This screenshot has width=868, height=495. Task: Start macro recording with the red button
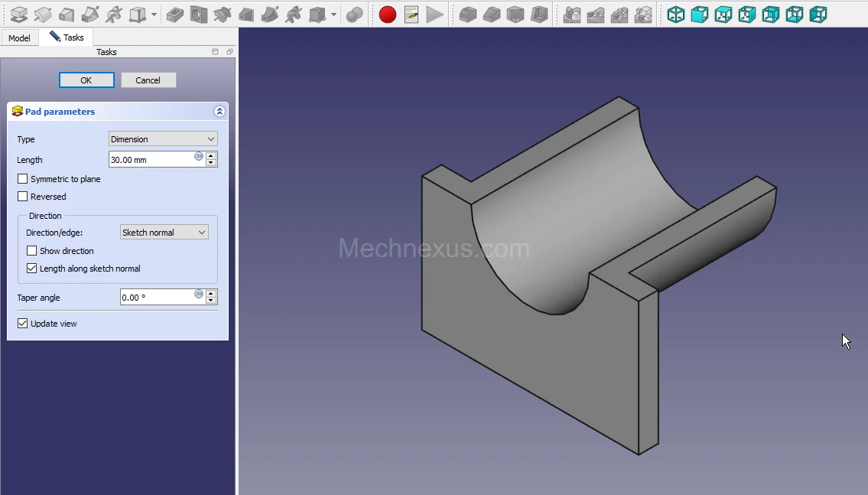pyautogui.click(x=388, y=14)
